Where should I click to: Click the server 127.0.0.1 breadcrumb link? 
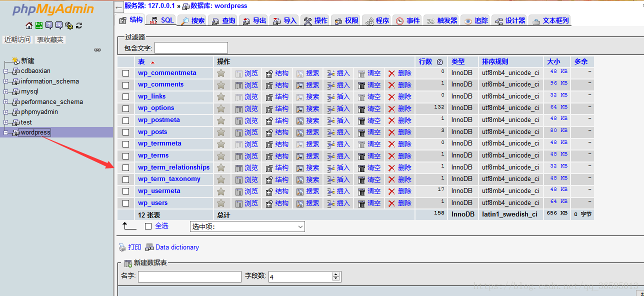[149, 6]
